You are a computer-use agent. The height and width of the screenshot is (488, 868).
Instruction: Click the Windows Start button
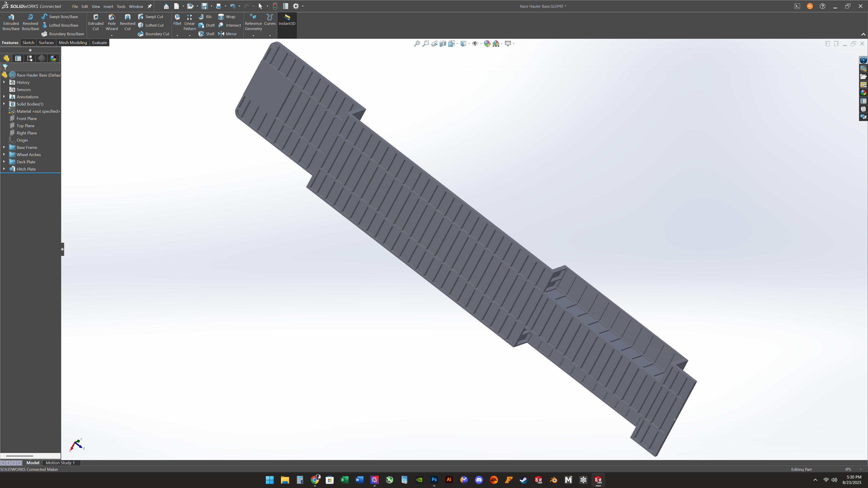pos(270,480)
